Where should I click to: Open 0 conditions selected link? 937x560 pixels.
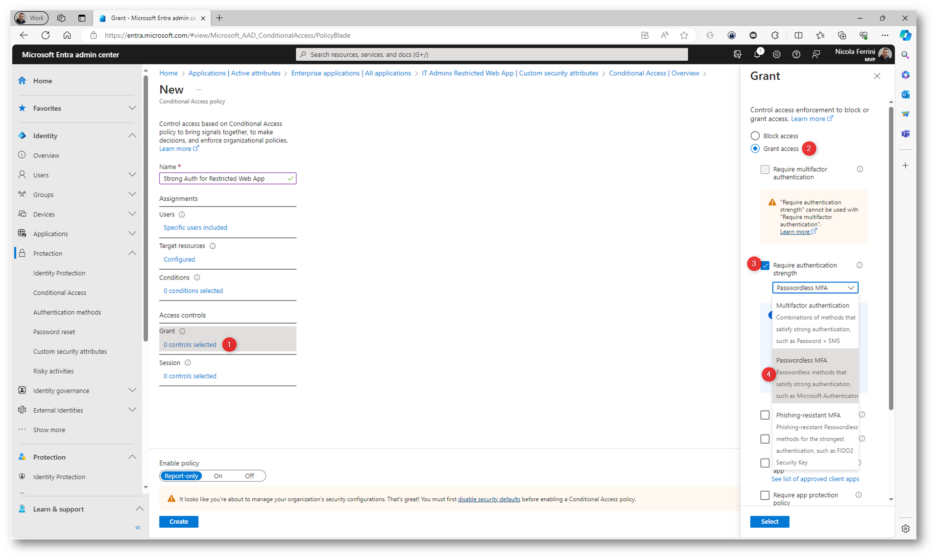pos(193,291)
